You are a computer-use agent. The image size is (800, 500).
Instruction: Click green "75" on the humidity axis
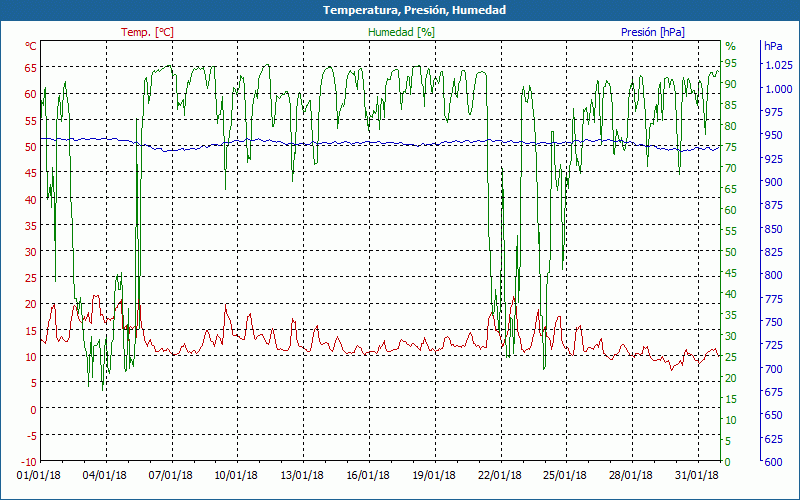click(x=731, y=147)
